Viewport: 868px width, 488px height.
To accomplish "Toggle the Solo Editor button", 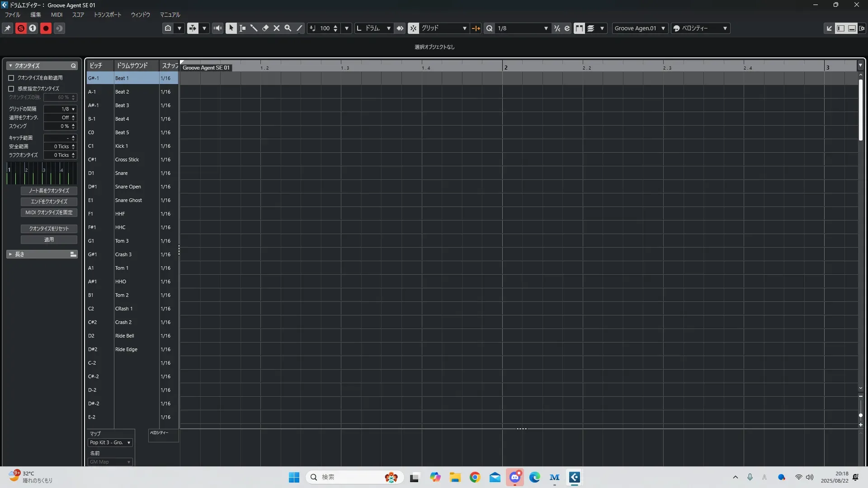I will point(21,28).
